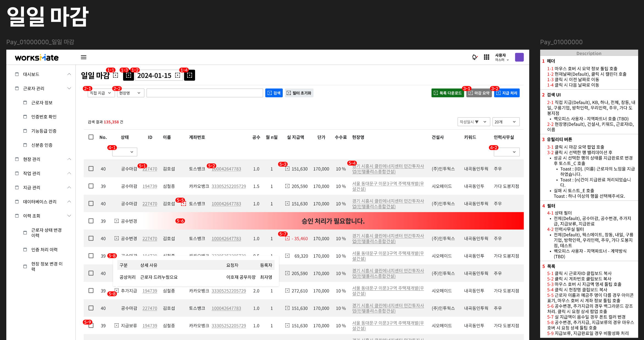Open the hamburger menu icon
Screen dimensions: 644x340
84,57
